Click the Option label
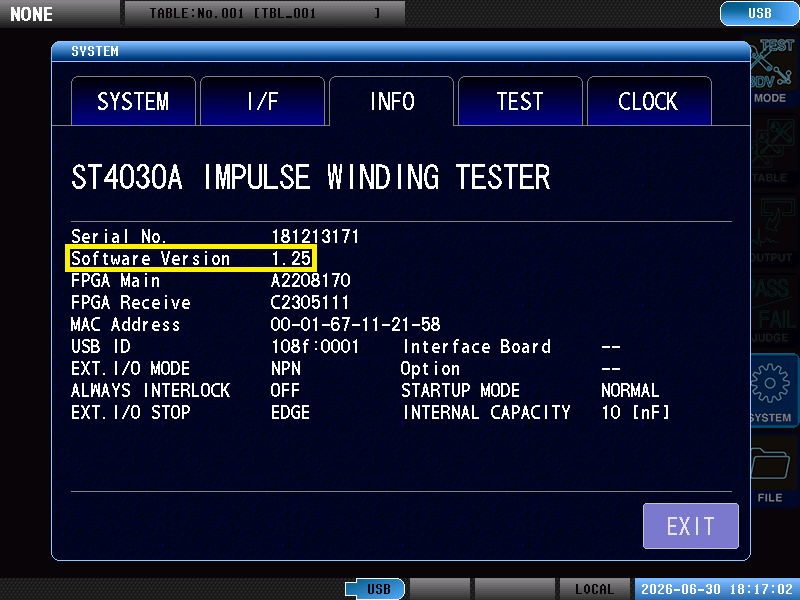The width and height of the screenshot is (800, 600). pos(430,368)
